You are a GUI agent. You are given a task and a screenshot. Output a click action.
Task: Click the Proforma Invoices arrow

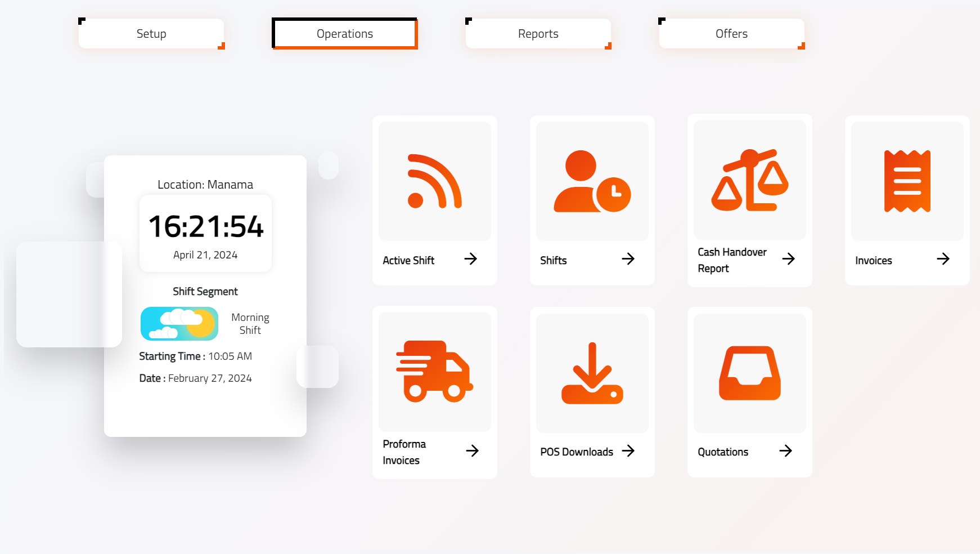471,450
